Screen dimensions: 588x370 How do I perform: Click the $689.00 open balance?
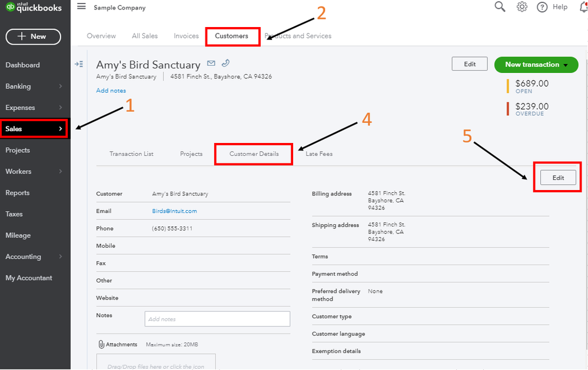click(531, 83)
